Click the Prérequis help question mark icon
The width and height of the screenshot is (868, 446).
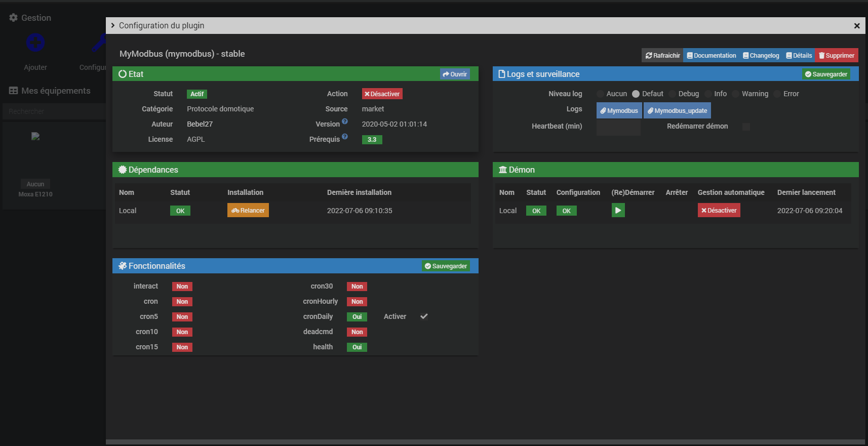coord(345,137)
